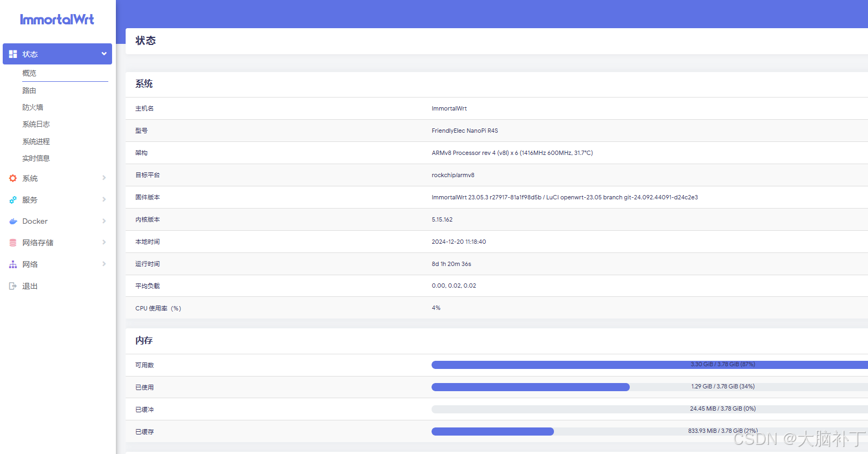Screen dimensions: 868x454
Task: Click the 本地时间 row label
Action: tap(147, 242)
